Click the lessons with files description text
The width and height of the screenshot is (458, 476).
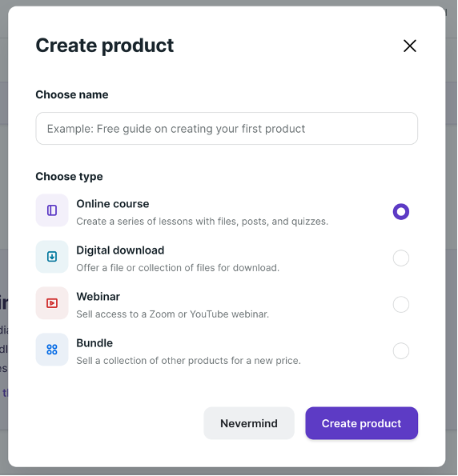point(203,222)
